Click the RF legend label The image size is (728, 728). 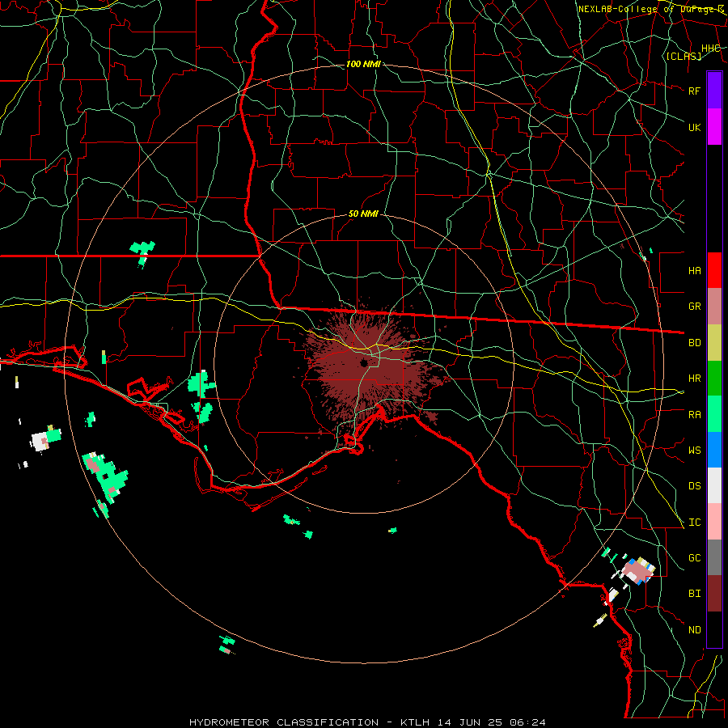tap(695, 91)
